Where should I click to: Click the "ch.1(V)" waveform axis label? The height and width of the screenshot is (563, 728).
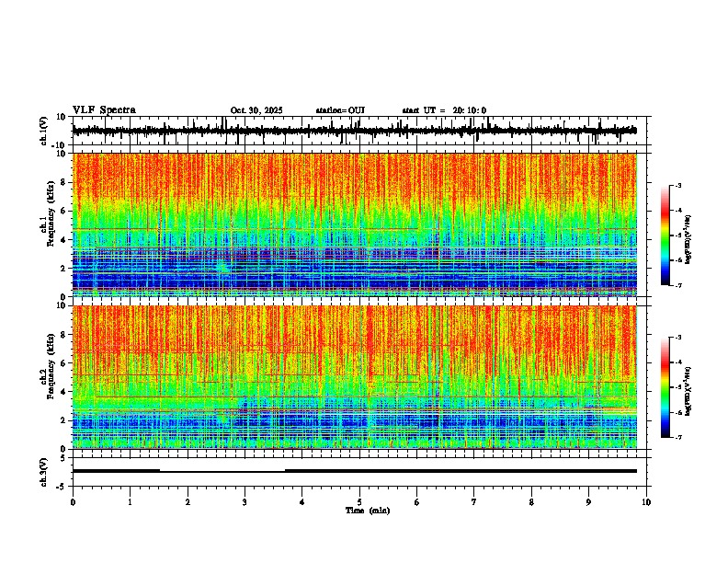[x=44, y=131]
